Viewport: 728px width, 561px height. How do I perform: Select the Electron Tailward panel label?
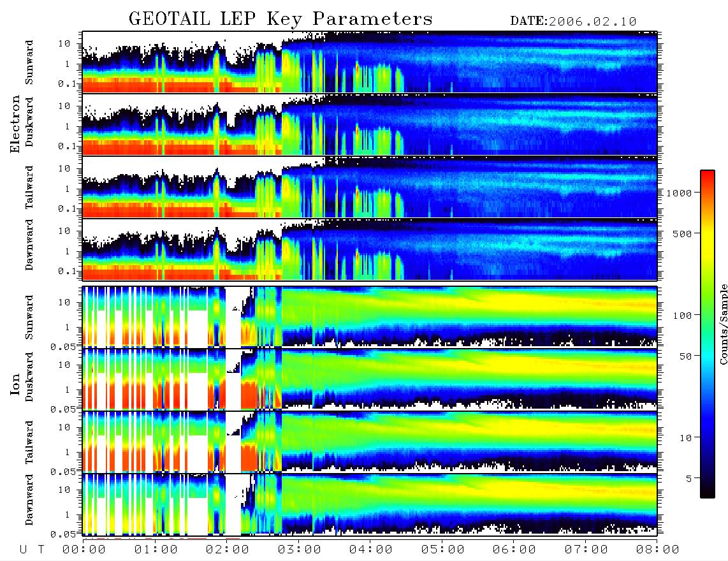click(29, 187)
